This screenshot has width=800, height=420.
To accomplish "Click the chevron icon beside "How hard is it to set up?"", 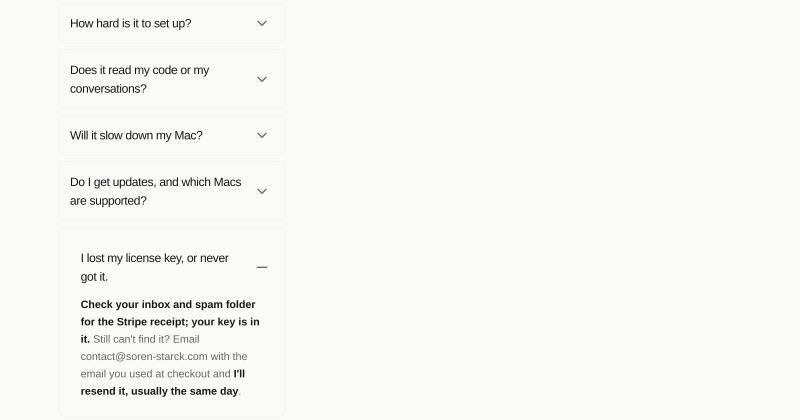I will (x=262, y=23).
